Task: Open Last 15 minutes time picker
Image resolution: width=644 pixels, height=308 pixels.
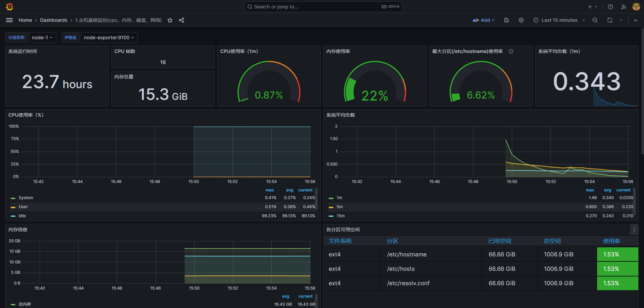Action: 559,20
